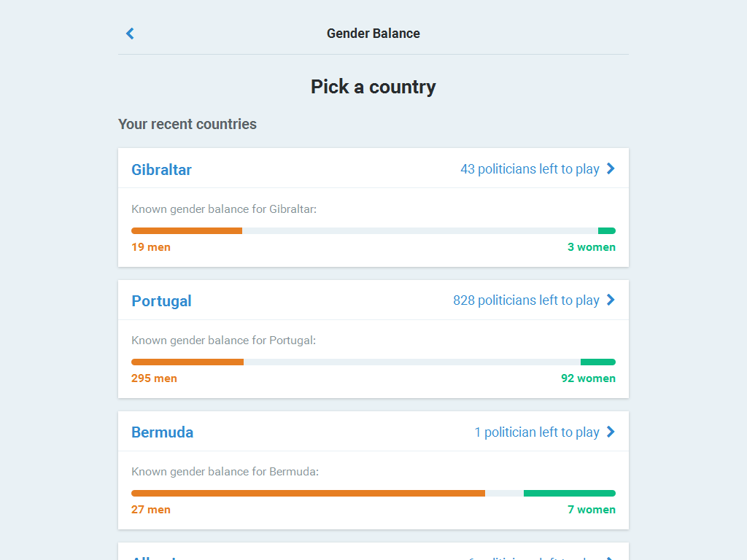Open the Portugal country link
This screenshot has width=747, height=560.
point(161,301)
